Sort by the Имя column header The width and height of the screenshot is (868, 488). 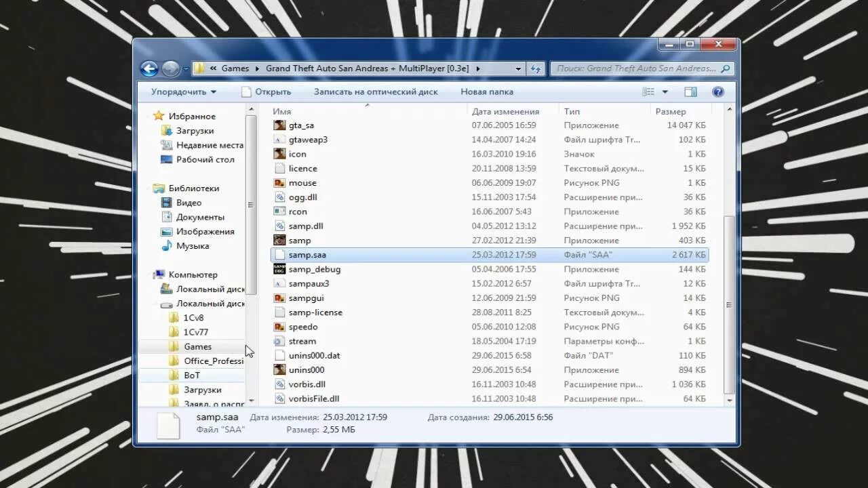click(x=281, y=111)
